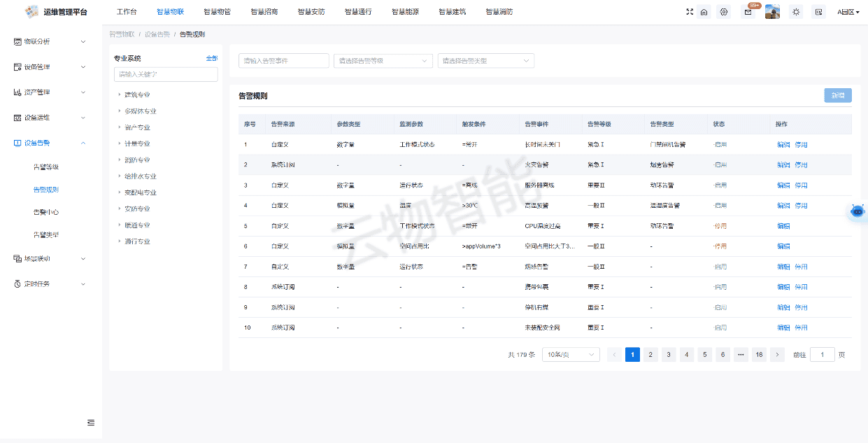Screen dimensions: 868x443
Task: Open the 10条/页 page size dropdown
Action: pyautogui.click(x=571, y=355)
